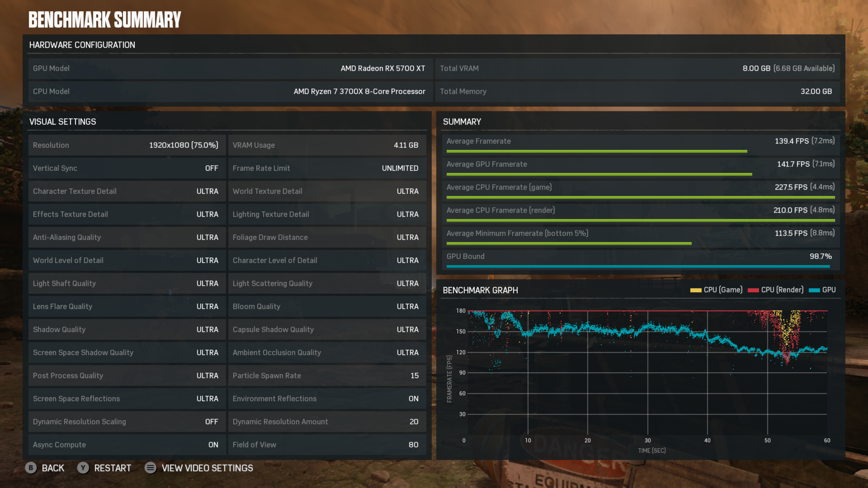Select Foliage Draw Distance row
868x488 pixels.
pyautogui.click(x=327, y=237)
